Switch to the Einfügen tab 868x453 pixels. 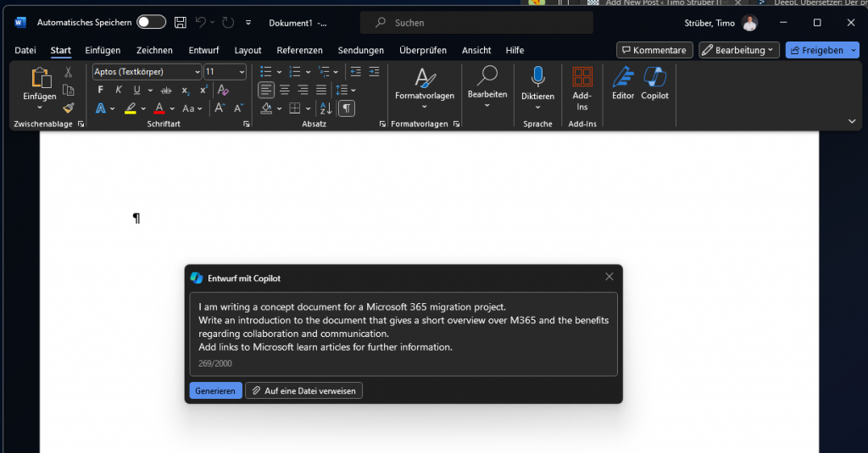tap(103, 51)
